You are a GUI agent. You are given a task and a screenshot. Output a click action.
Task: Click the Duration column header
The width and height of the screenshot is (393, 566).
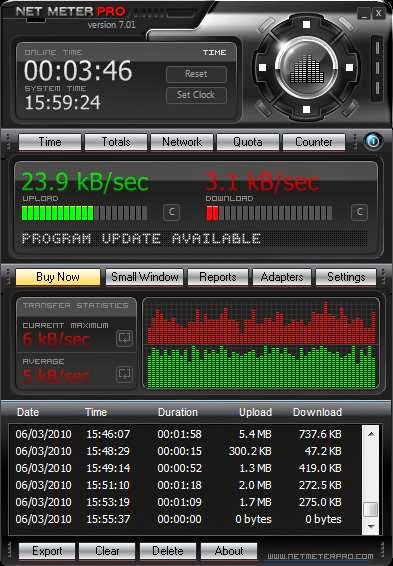pyautogui.click(x=178, y=412)
